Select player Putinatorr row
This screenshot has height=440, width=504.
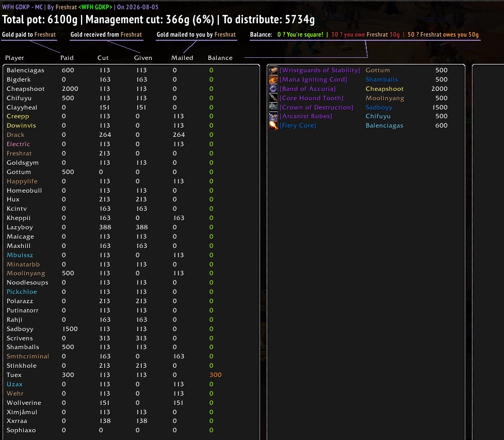pyautogui.click(x=131, y=310)
